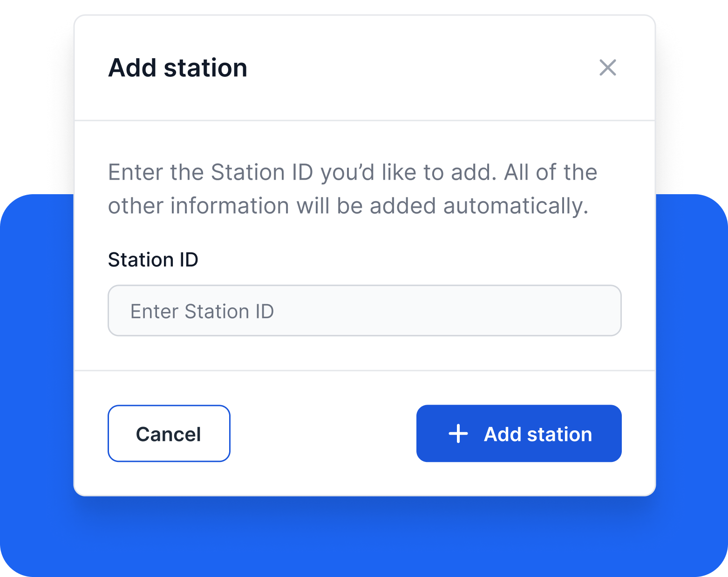Click the Station ID instruction paragraph
The width and height of the screenshot is (728, 577).
pyautogui.click(x=352, y=189)
